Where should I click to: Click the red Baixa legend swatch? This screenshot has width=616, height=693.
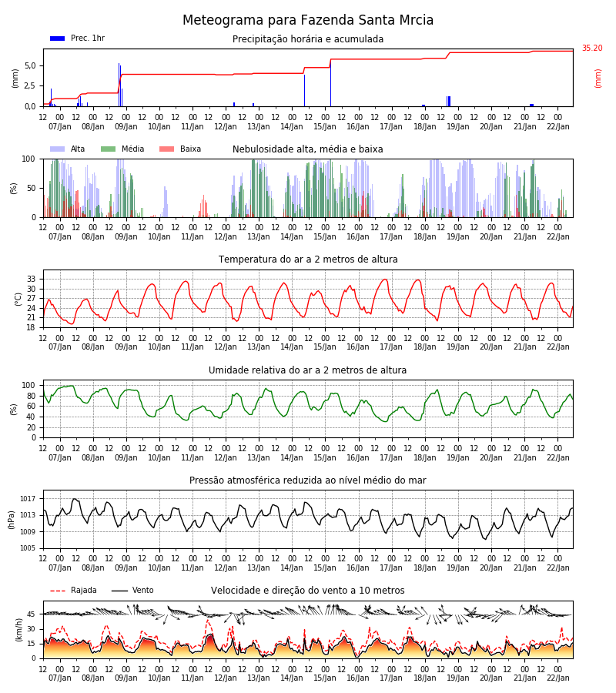(166, 149)
